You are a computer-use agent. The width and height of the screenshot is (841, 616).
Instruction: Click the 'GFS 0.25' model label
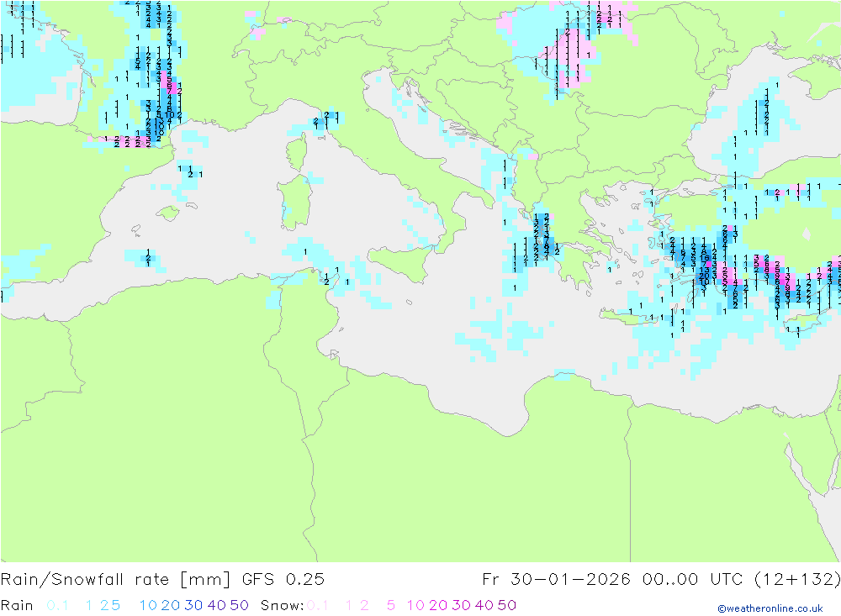click(x=283, y=580)
